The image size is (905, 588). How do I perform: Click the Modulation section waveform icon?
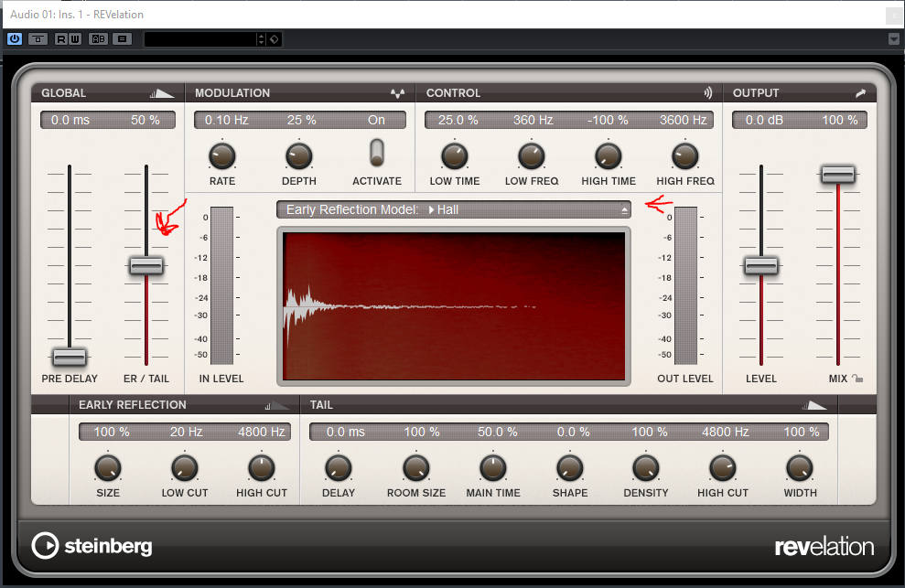point(398,93)
